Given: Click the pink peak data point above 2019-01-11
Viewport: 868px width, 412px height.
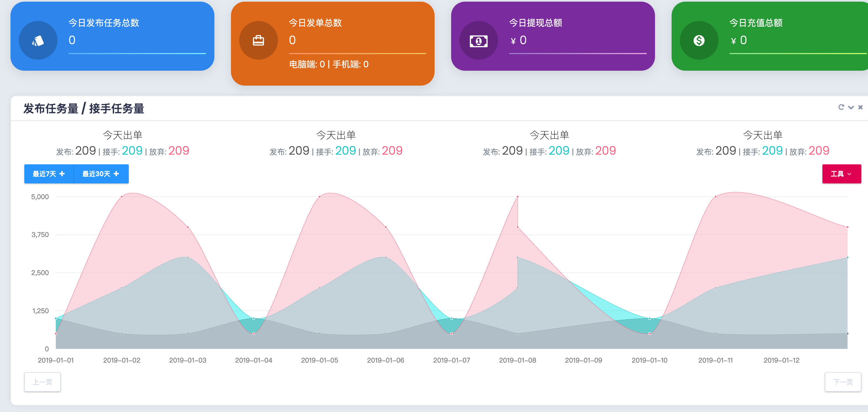Looking at the screenshot, I should tap(715, 197).
